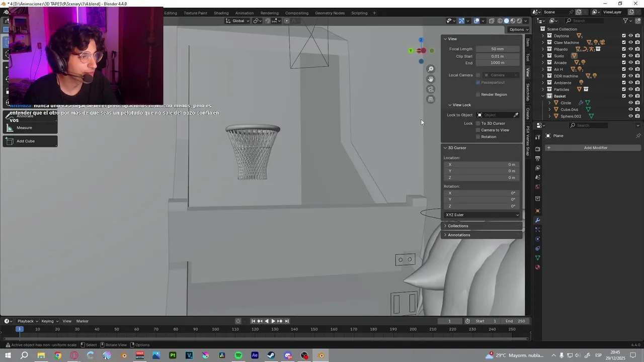Open the Sketchfab sidebar tab
The image size is (644, 362).
click(528, 92)
